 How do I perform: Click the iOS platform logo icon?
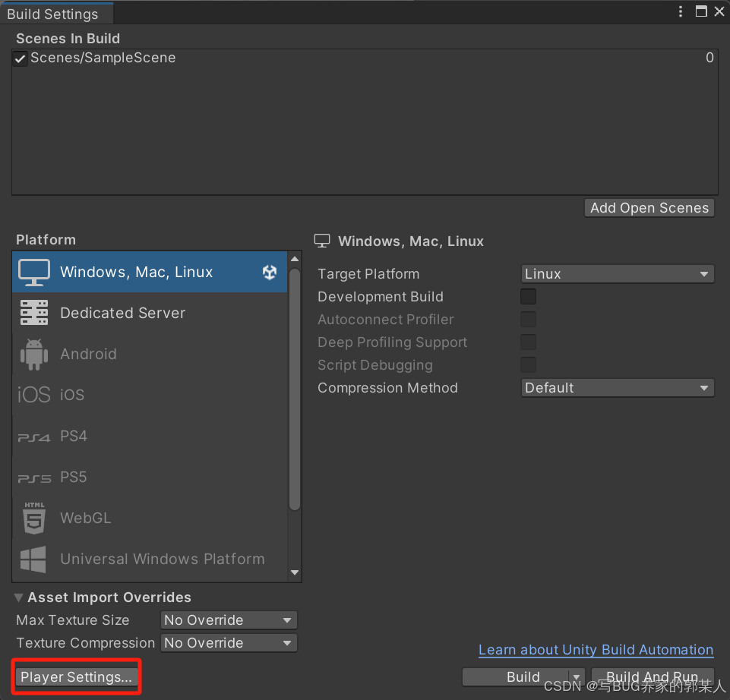point(34,395)
